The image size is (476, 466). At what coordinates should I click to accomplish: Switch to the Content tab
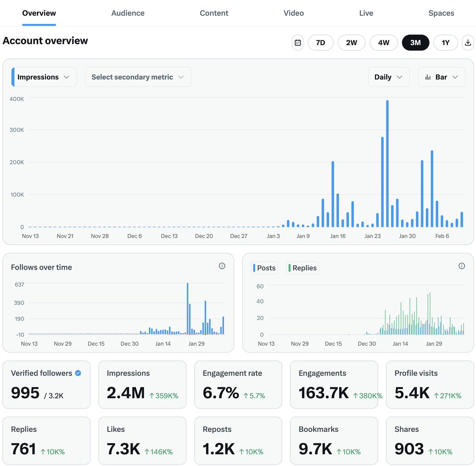(214, 13)
